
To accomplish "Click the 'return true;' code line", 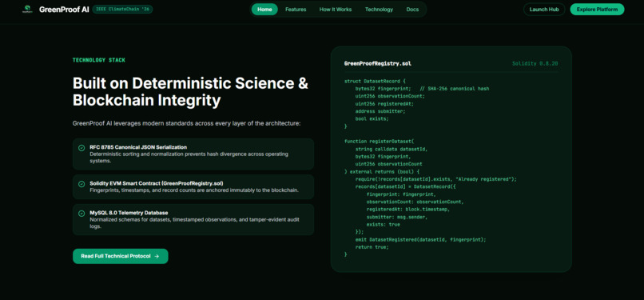I will [x=372, y=247].
